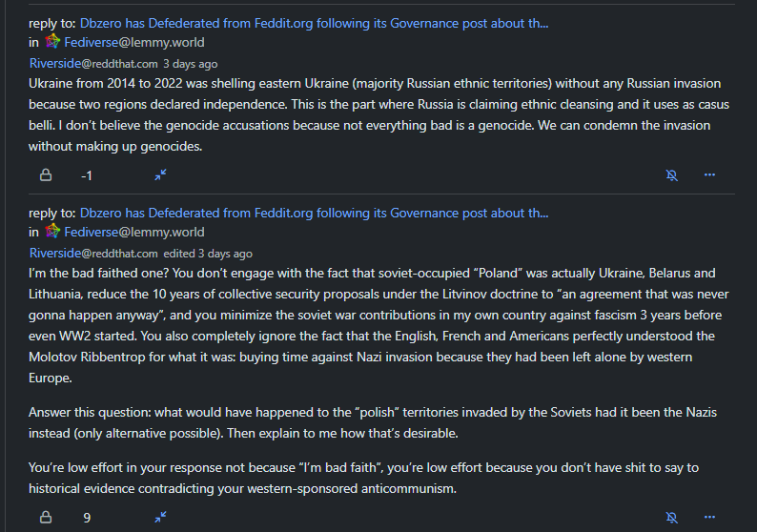This screenshot has height=532, width=757.
Task: Click the lock icon on the 9 score comment
Action: pyautogui.click(x=45, y=518)
